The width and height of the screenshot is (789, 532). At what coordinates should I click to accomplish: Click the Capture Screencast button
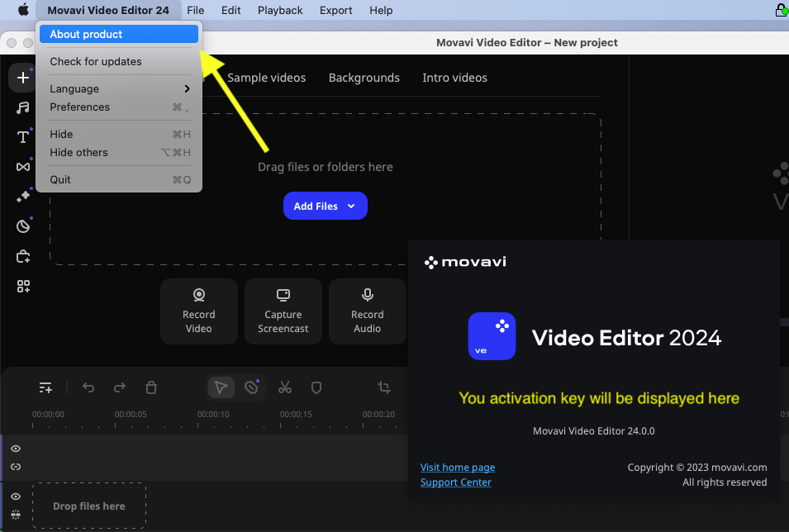(x=283, y=311)
